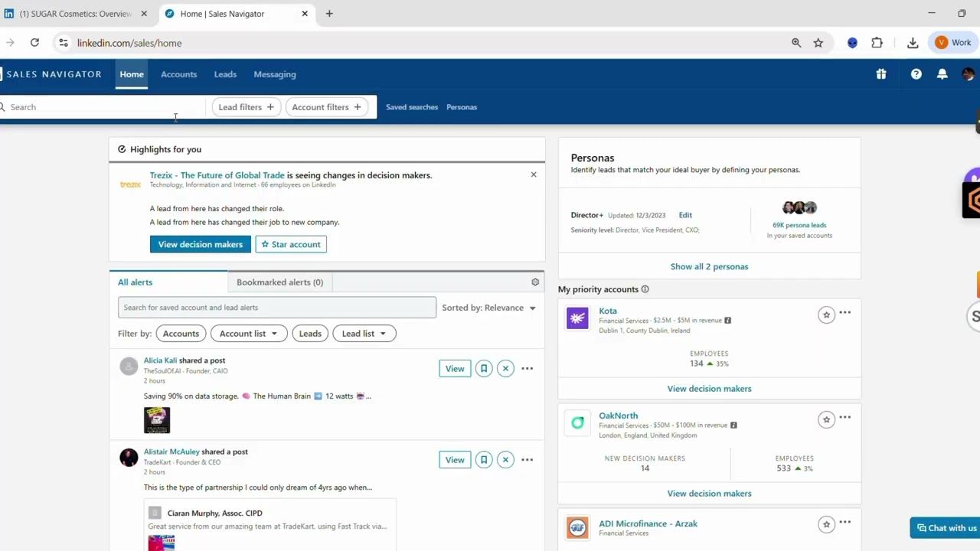Screen dimensions: 980x551
Task: View decision makers for Kota
Action: 709,389
